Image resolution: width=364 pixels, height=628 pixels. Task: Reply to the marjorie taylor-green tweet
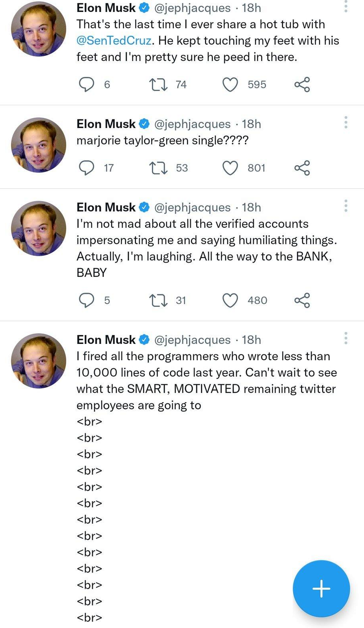pos(87,168)
